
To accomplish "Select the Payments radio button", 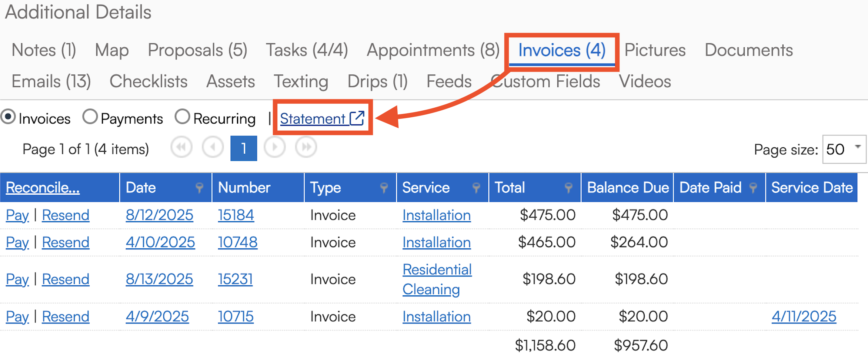I will (x=90, y=117).
